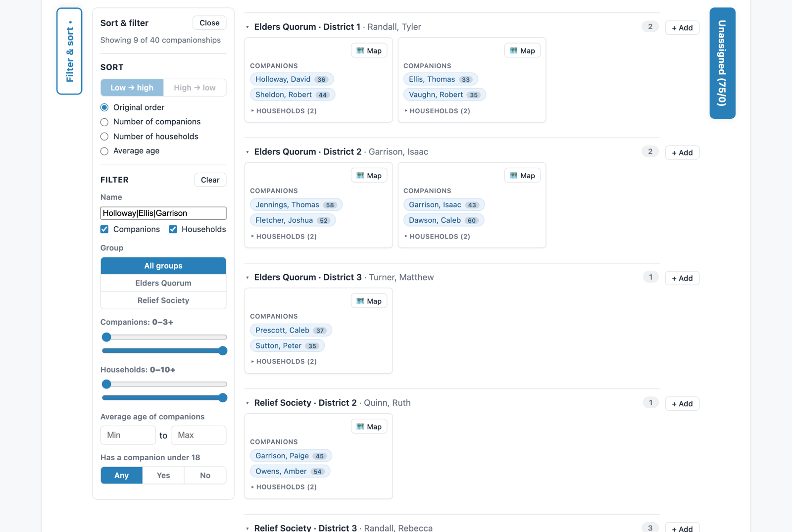Switch sort direction to High → low
The image size is (792, 532).
[x=195, y=88]
